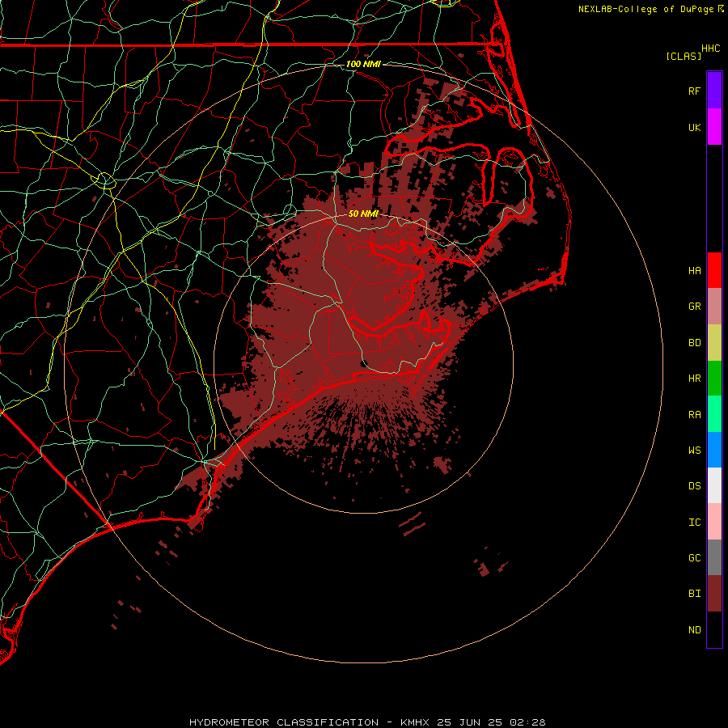Click the RA light-green legend swatch

[x=714, y=414]
